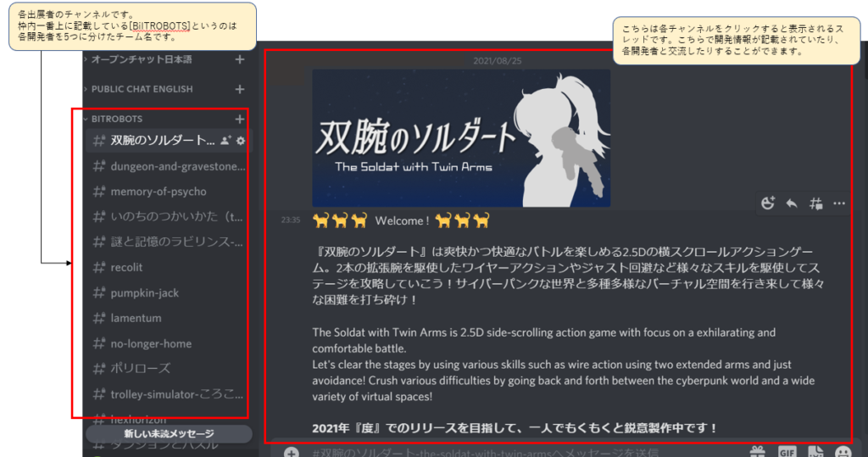The image size is (868, 457).
Task: Jump to 新しい未読メッセージ
Action: [x=169, y=434]
